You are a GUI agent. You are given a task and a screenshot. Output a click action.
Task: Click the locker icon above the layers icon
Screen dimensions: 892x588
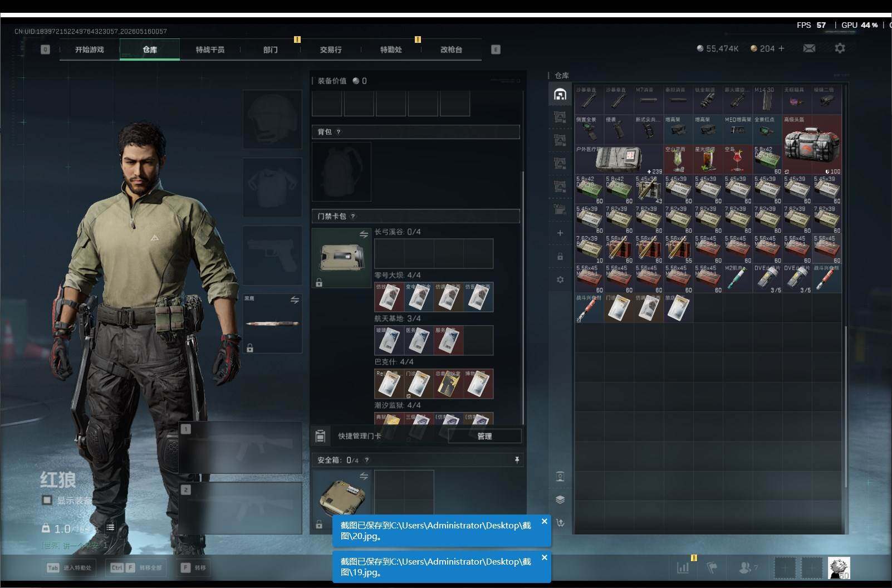click(x=560, y=476)
